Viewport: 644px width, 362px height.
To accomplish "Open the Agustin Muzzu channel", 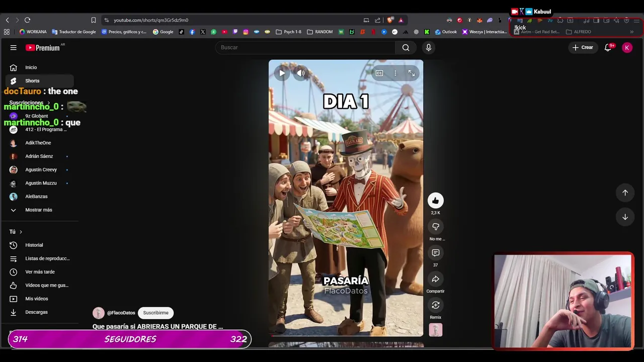I will pyautogui.click(x=39, y=183).
